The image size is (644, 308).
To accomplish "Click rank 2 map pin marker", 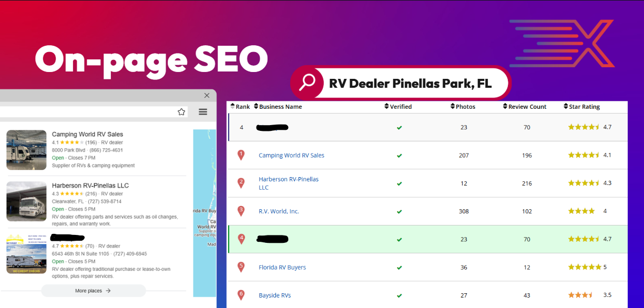I will point(241,183).
